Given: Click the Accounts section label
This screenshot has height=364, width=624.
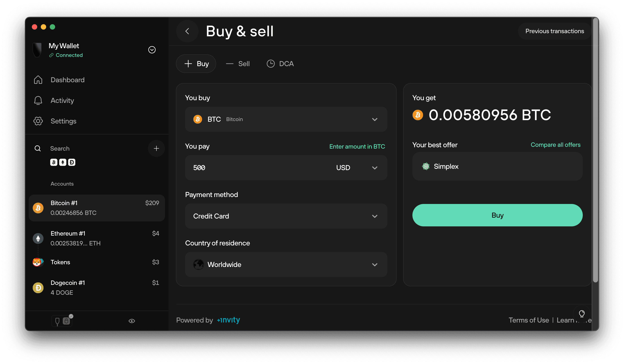Looking at the screenshot, I should coord(62,184).
